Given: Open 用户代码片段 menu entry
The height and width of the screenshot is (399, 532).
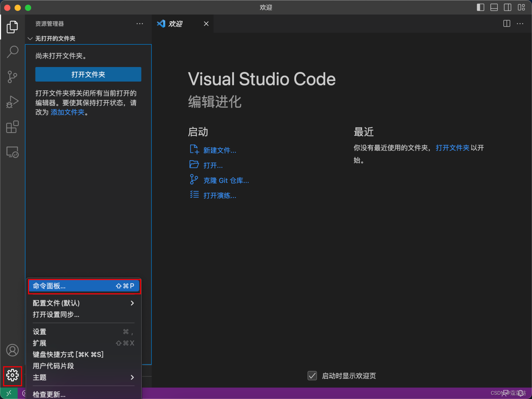Looking at the screenshot, I should point(84,366).
